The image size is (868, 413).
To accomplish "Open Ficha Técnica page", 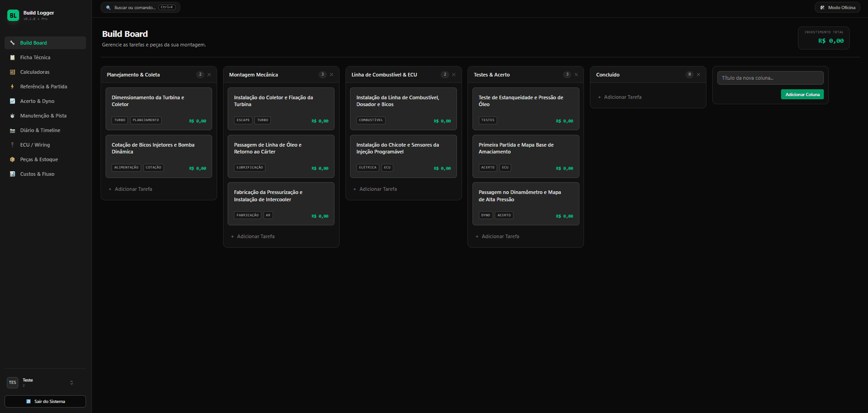I will (45, 57).
